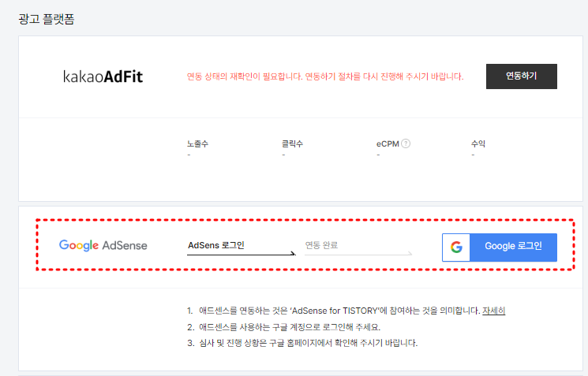
Task: Open the 자세히 link
Action: click(x=493, y=311)
